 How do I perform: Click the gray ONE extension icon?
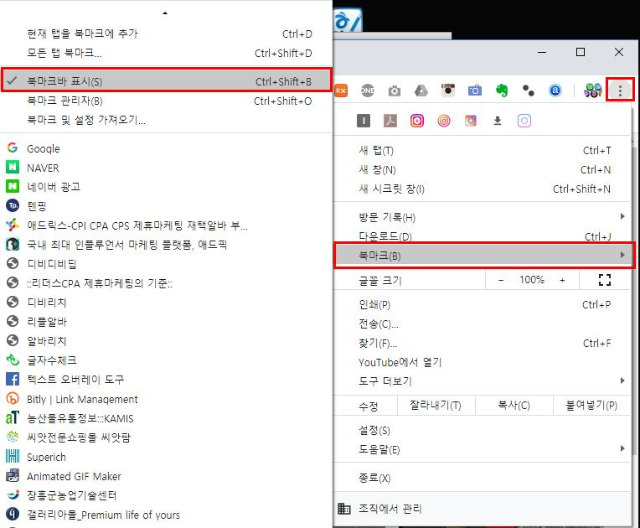coord(367,90)
